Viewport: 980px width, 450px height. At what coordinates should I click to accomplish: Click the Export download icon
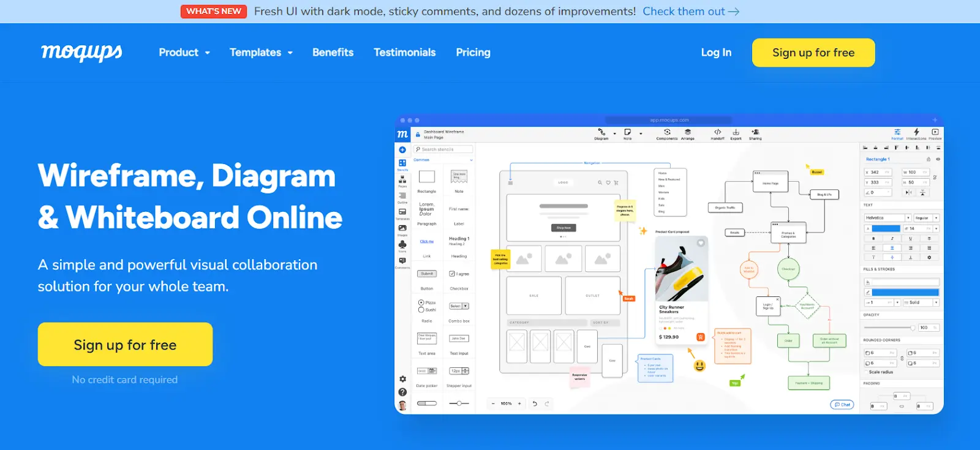coord(736,132)
